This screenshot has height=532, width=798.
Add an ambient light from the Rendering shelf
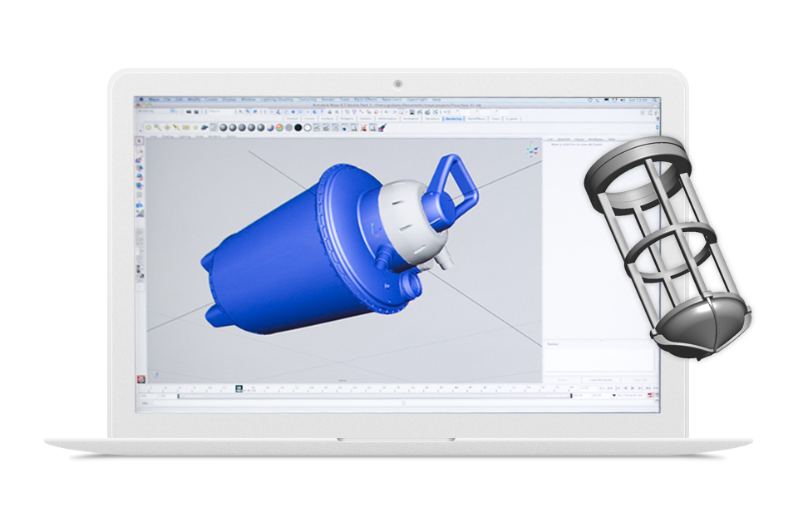pos(149,127)
